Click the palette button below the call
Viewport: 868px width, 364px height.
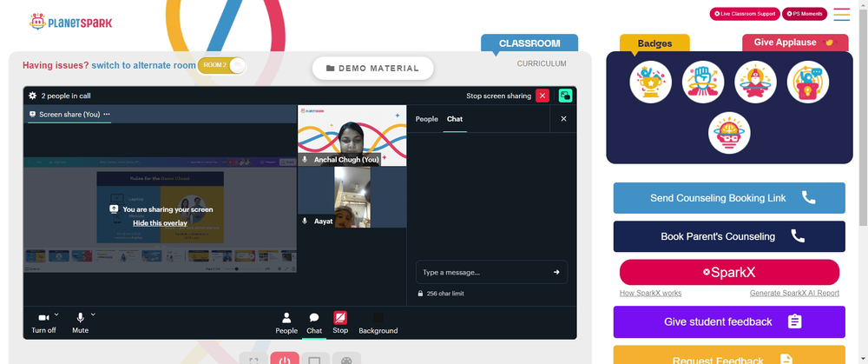(346, 359)
